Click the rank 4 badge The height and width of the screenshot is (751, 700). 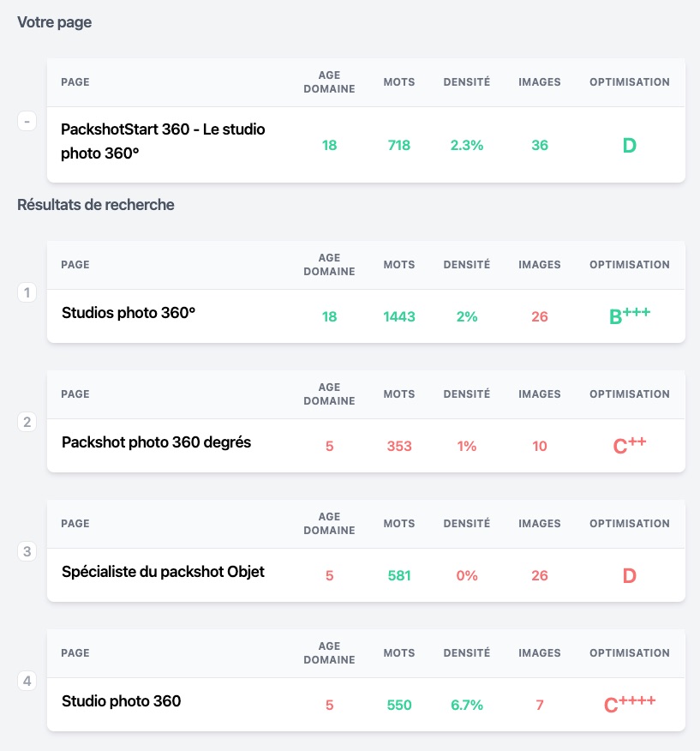(x=27, y=682)
